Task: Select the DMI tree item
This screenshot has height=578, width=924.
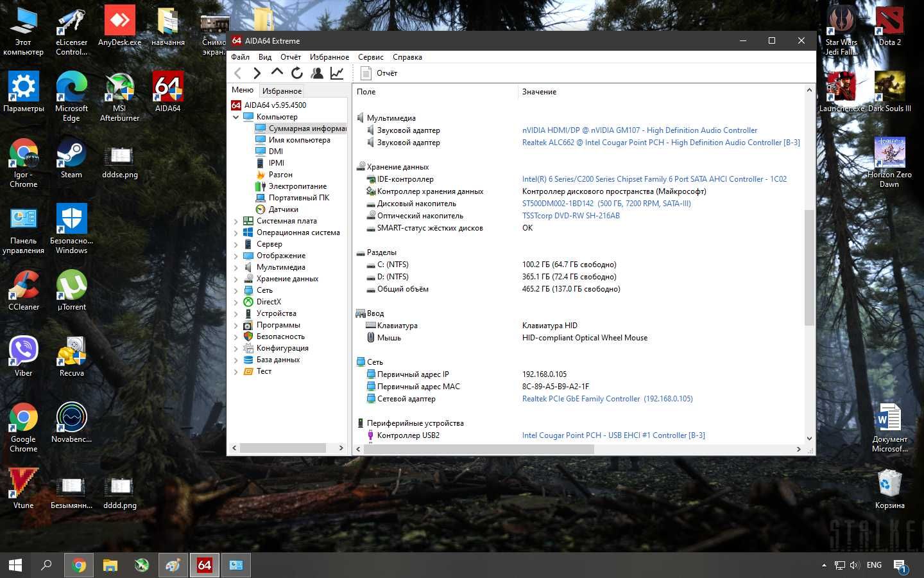Action: pos(276,152)
